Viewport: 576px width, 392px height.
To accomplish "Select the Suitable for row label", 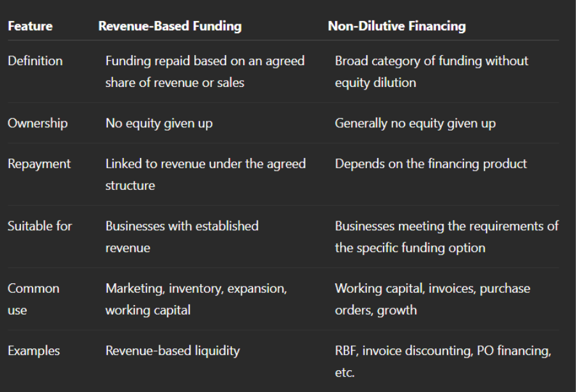I will pos(40,226).
